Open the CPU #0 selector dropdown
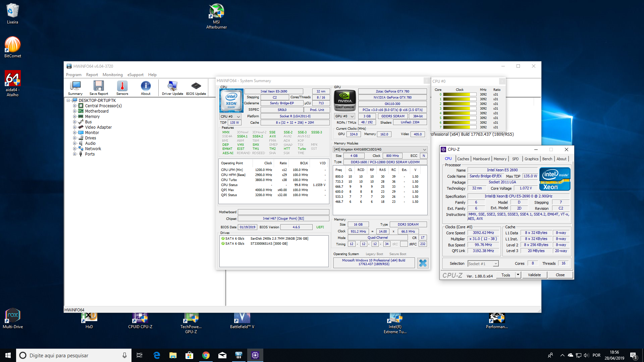The image size is (644, 362). pyautogui.click(x=230, y=117)
